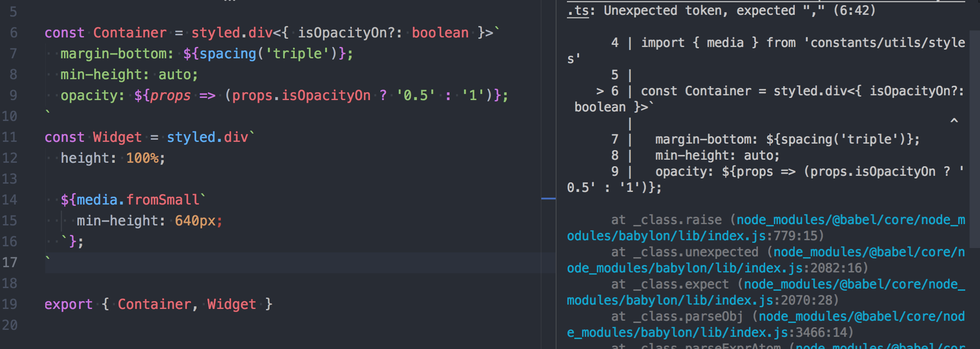The height and width of the screenshot is (349, 980).
Task: Click 'height: 100%;' on line 12
Action: click(113, 158)
